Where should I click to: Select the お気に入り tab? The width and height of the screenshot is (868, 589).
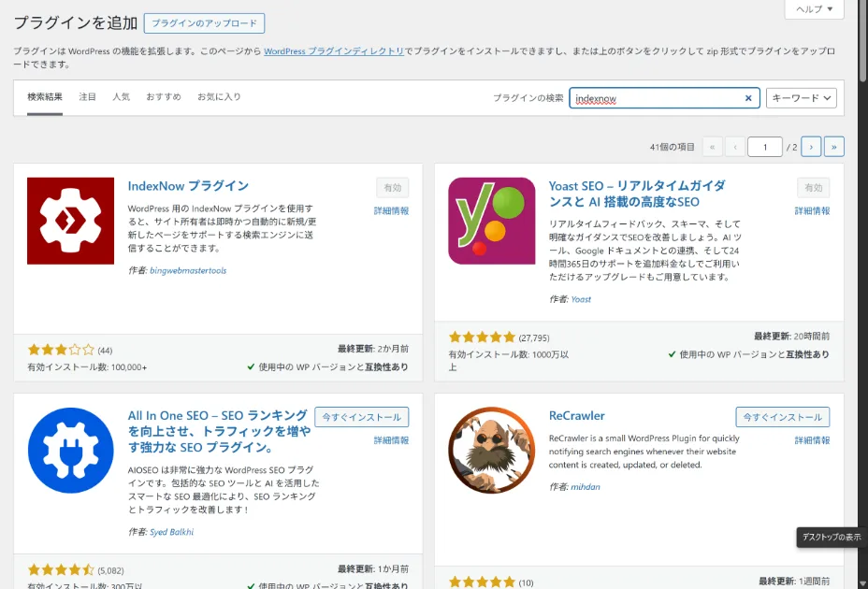pyautogui.click(x=217, y=95)
